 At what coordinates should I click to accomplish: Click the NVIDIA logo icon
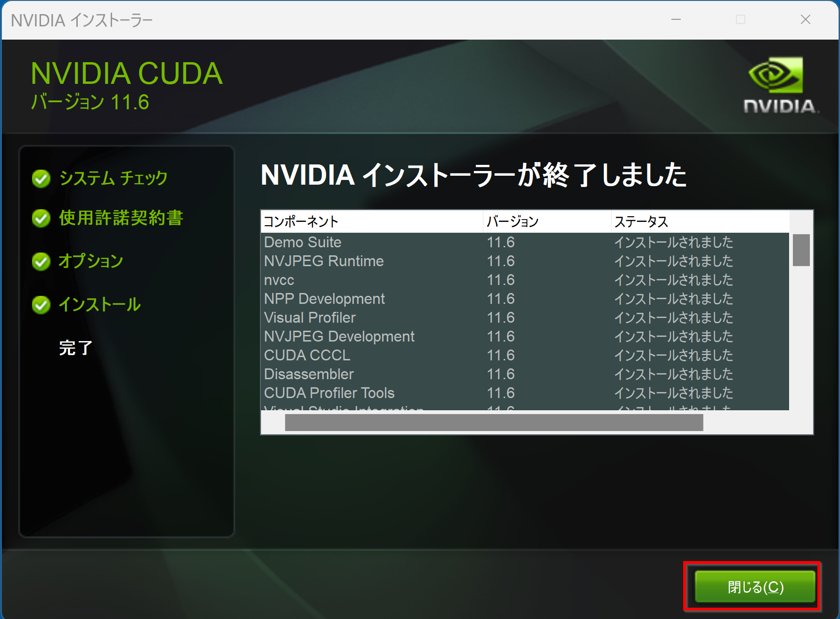point(780,86)
